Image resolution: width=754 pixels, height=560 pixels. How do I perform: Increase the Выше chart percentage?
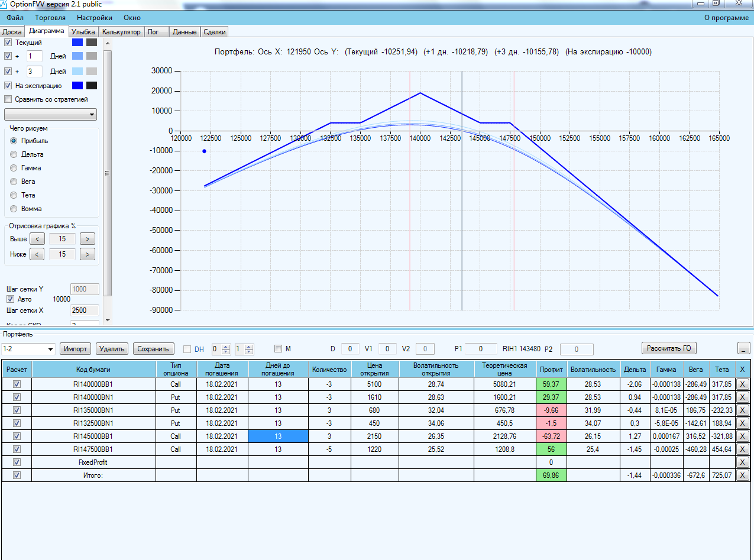pos(88,239)
